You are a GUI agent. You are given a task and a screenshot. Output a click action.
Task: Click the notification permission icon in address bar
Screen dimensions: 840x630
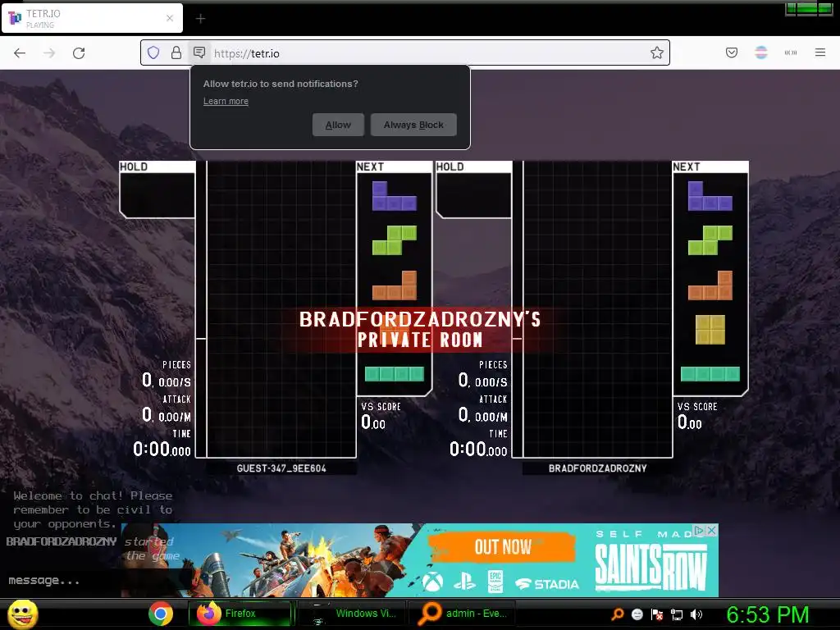click(x=199, y=52)
